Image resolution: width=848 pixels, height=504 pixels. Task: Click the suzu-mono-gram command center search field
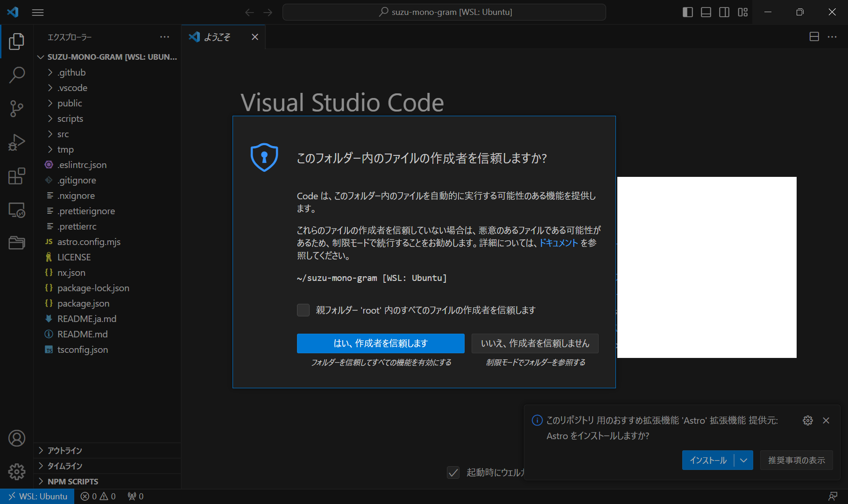444,12
